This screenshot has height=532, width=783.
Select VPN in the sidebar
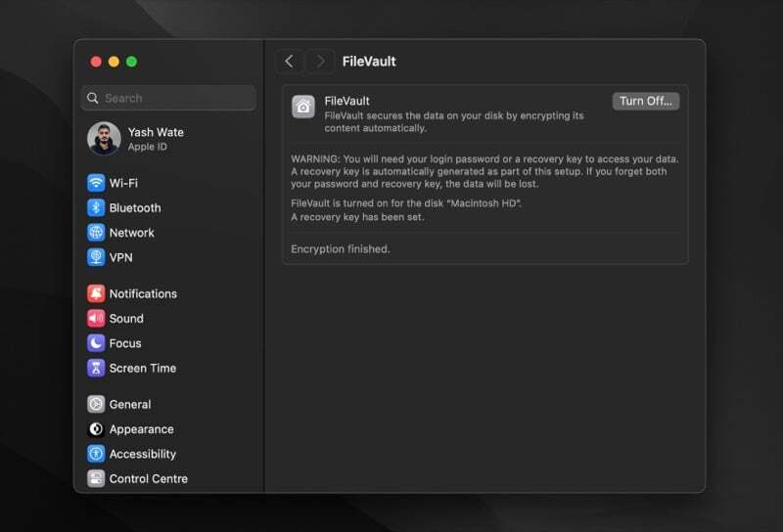(x=168, y=257)
